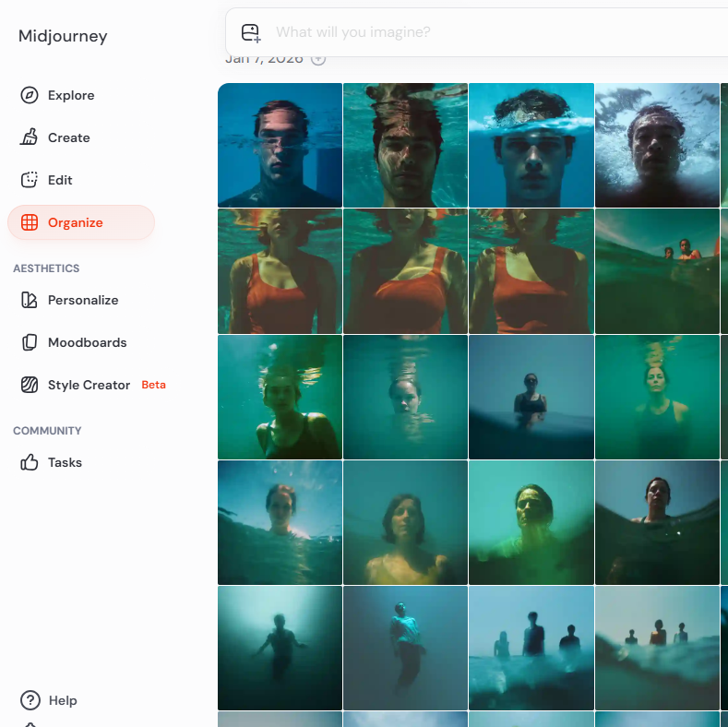The width and height of the screenshot is (728, 727).
Task: Open third woman in orange top thumbnail
Action: (x=531, y=271)
